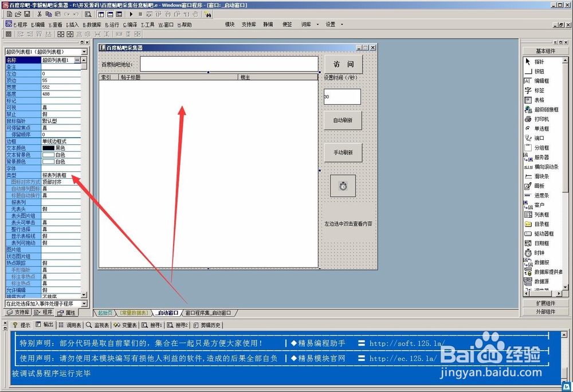The width and height of the screenshot is (573, 392).
Task: Open the event handler subroutine dropdown
Action: (84, 304)
